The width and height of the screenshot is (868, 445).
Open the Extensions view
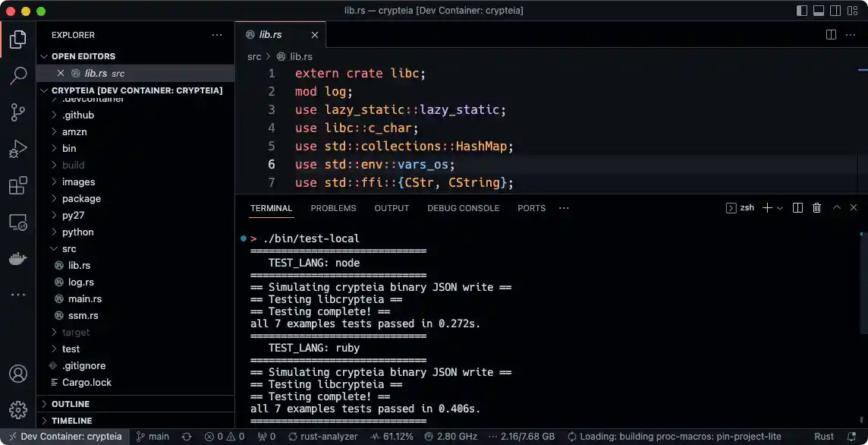[x=18, y=185]
